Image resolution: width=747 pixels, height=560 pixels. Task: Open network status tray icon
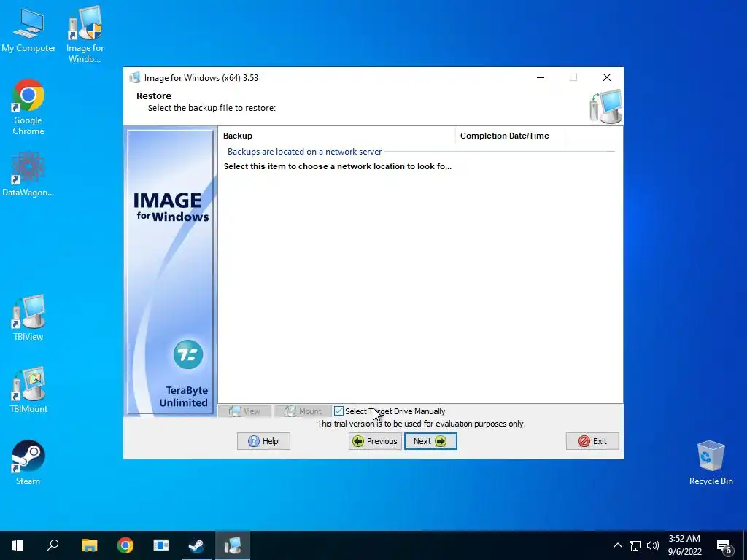(x=635, y=545)
